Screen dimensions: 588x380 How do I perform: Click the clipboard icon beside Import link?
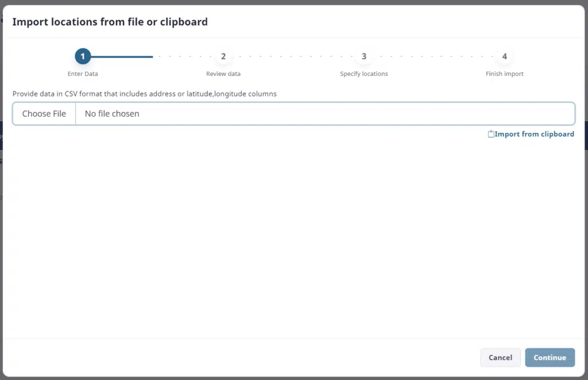point(490,134)
